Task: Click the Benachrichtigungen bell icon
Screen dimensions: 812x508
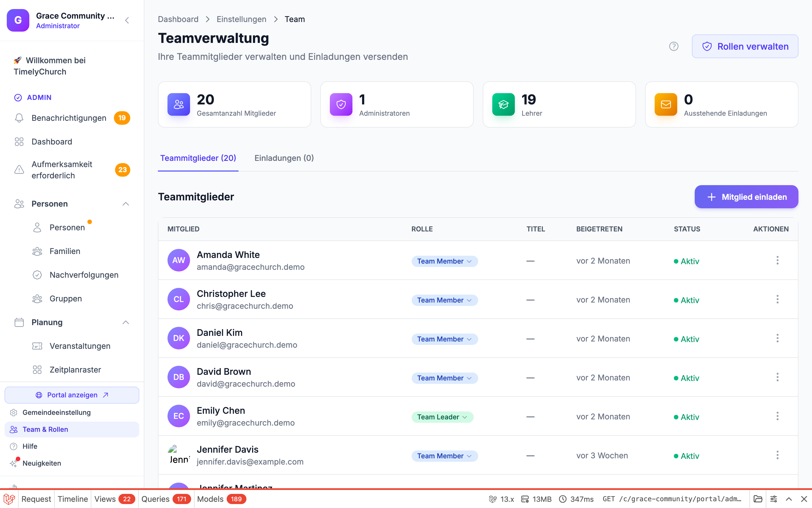Action: [x=19, y=118]
